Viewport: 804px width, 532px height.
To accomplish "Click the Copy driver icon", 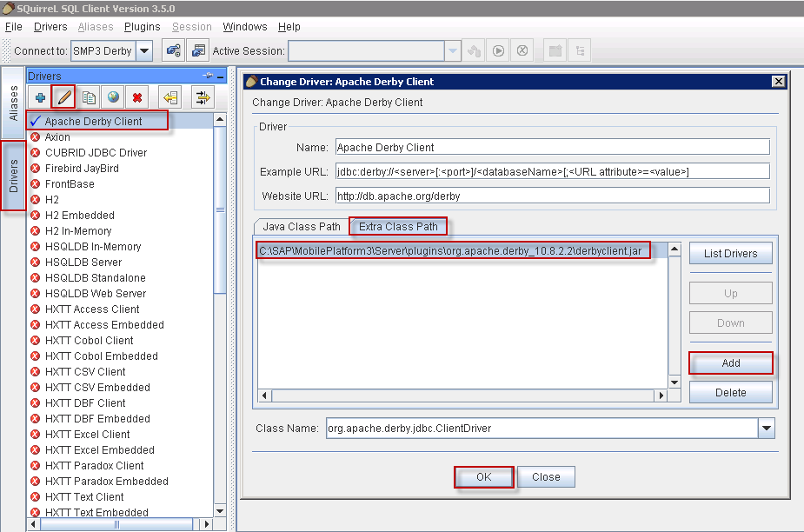I will click(x=88, y=97).
